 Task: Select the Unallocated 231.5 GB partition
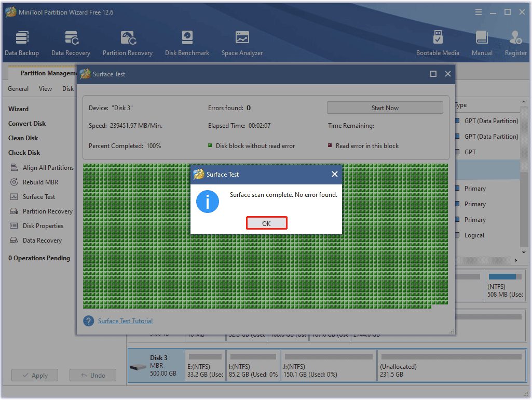[451, 366]
